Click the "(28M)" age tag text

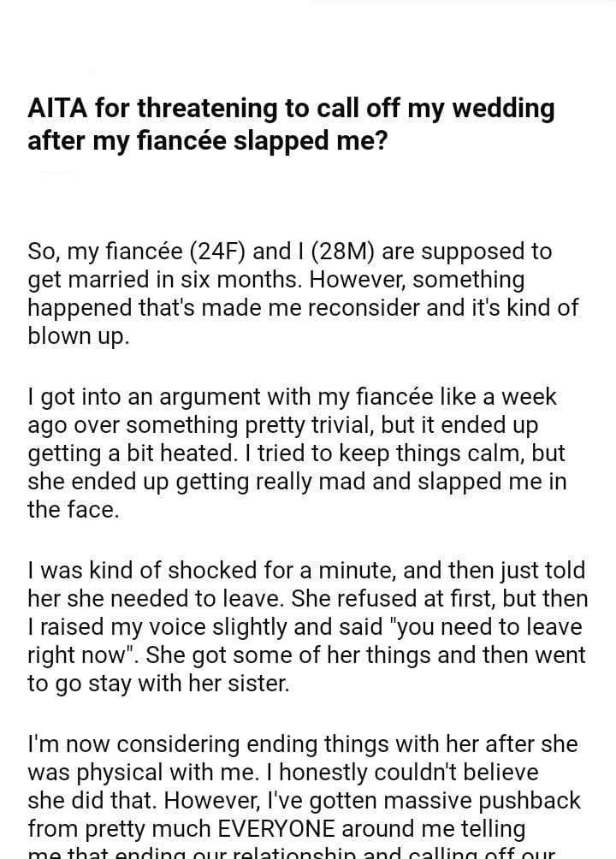[346, 252]
